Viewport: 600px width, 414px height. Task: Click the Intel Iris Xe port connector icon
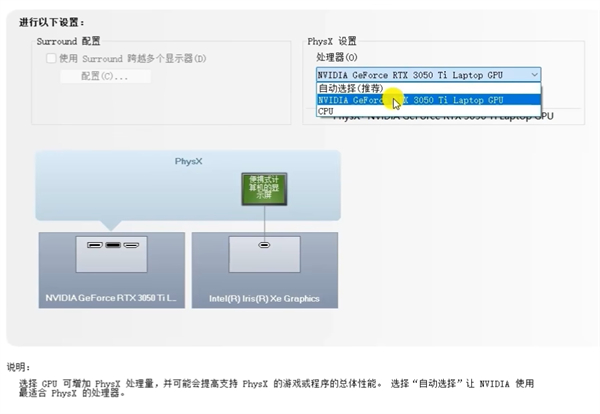(264, 245)
